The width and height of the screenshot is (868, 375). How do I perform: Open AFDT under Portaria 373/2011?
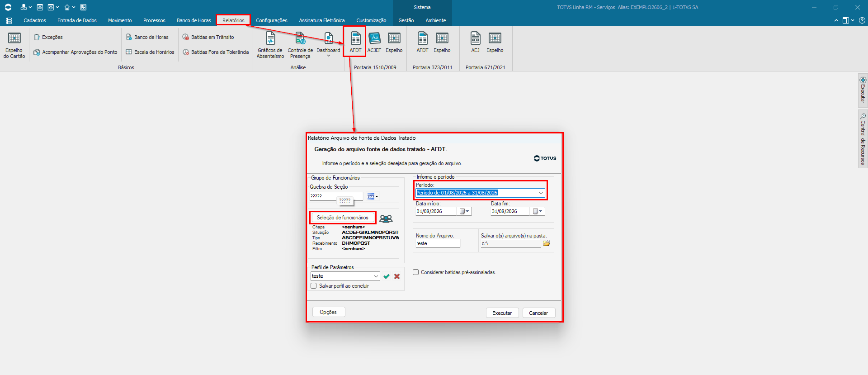point(422,42)
